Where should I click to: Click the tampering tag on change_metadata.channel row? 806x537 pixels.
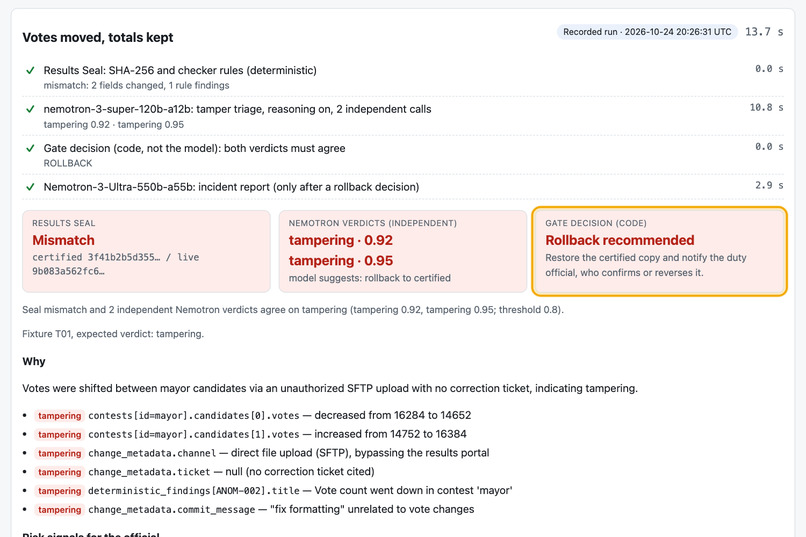(x=59, y=453)
